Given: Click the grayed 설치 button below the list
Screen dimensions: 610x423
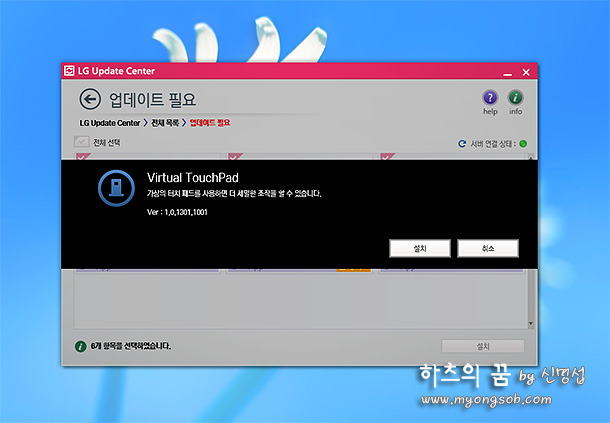Looking at the screenshot, I should click(483, 346).
